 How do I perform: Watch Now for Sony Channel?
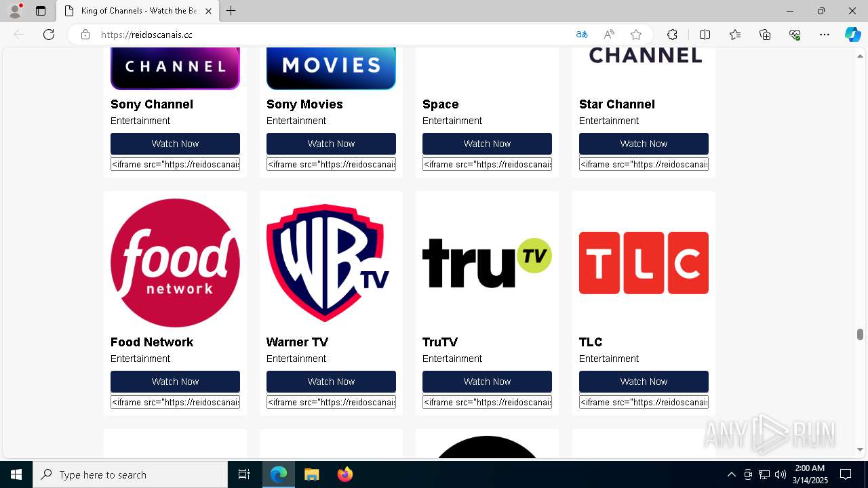coord(175,144)
